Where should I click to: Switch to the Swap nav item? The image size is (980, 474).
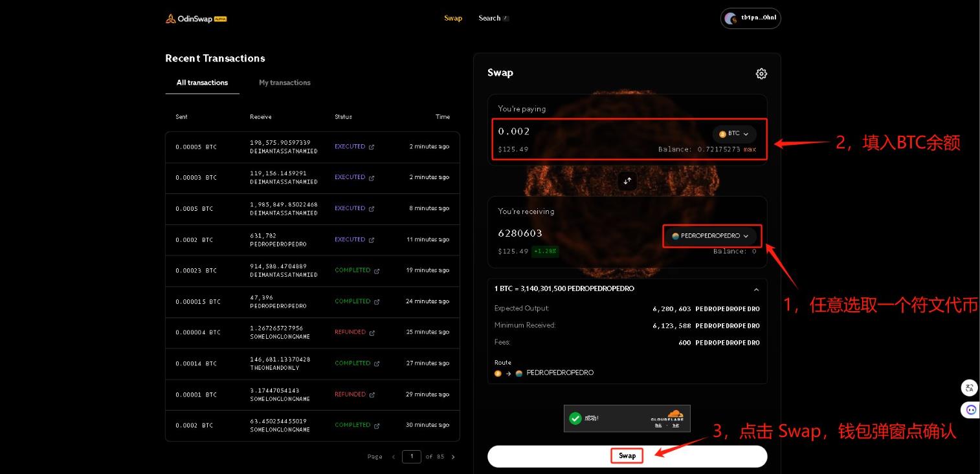point(453,18)
